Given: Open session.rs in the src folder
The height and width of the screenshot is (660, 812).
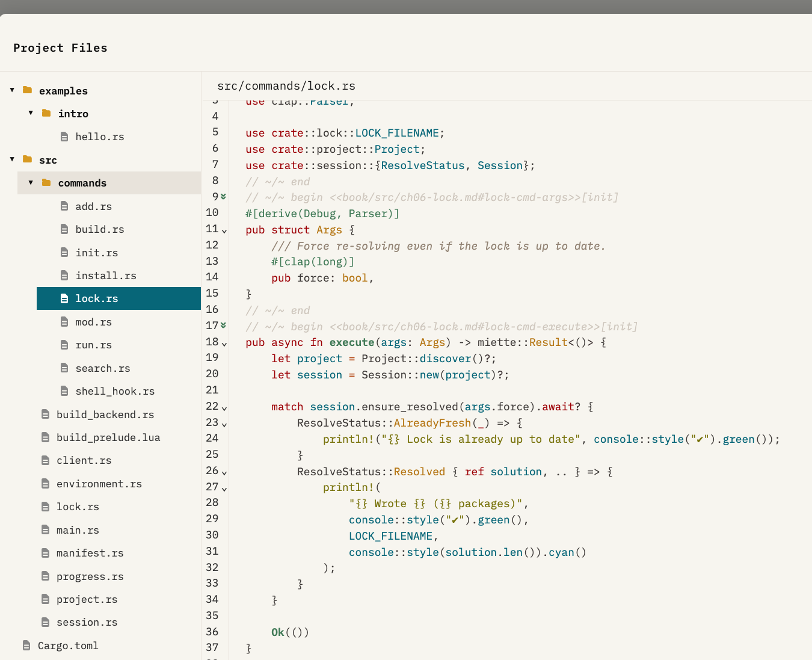Looking at the screenshot, I should [87, 622].
